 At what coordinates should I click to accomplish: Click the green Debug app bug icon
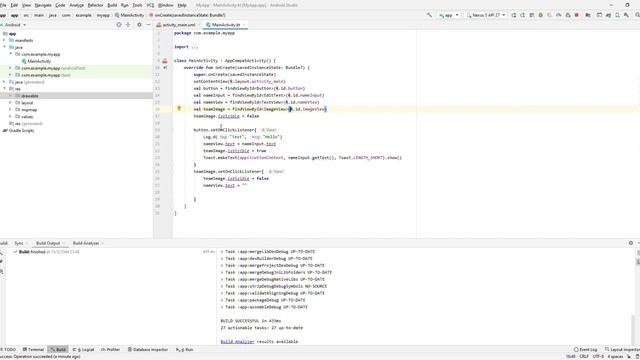pyautogui.click(x=540, y=15)
